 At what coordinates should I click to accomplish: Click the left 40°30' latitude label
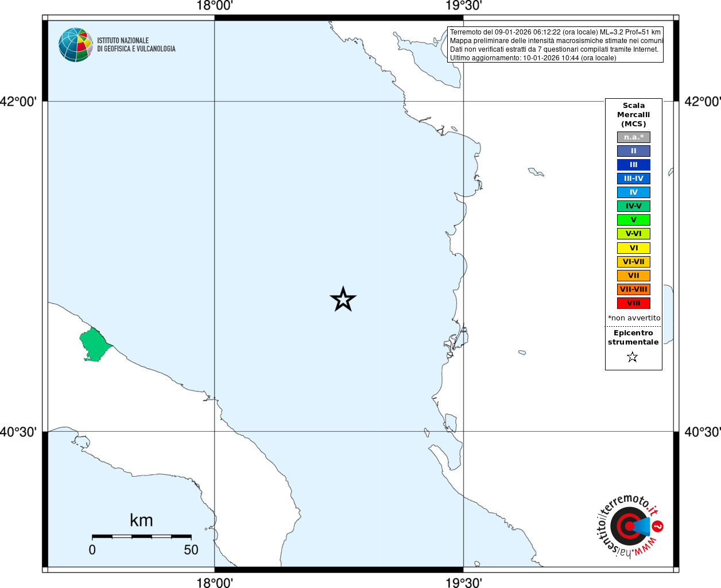pyautogui.click(x=18, y=432)
